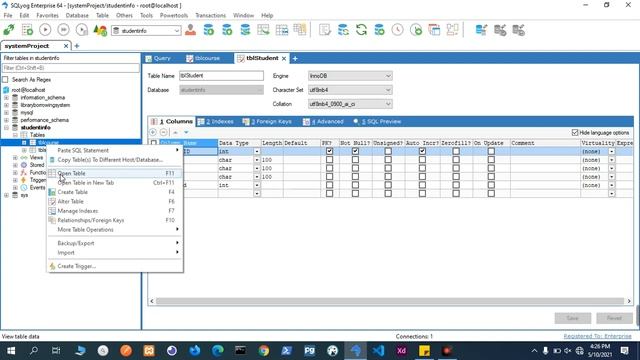Open the User Manager person icon
The height and width of the screenshot is (360, 640).
(190, 30)
